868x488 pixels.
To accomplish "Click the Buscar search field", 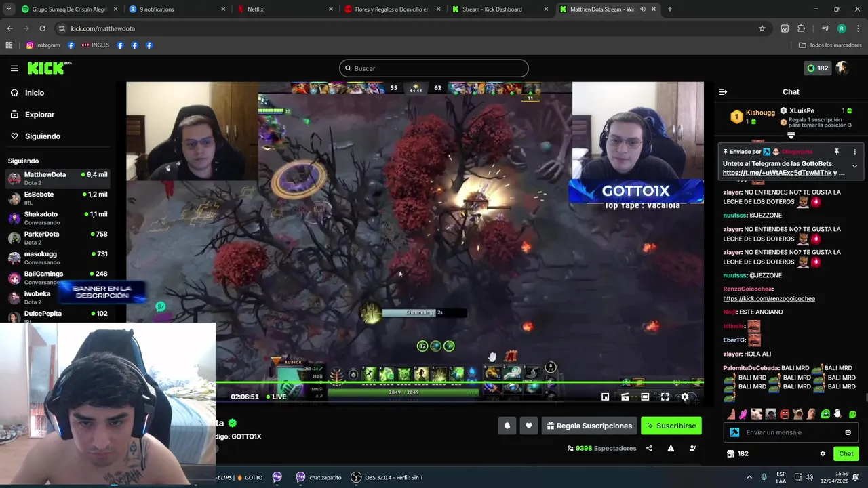I will point(434,68).
